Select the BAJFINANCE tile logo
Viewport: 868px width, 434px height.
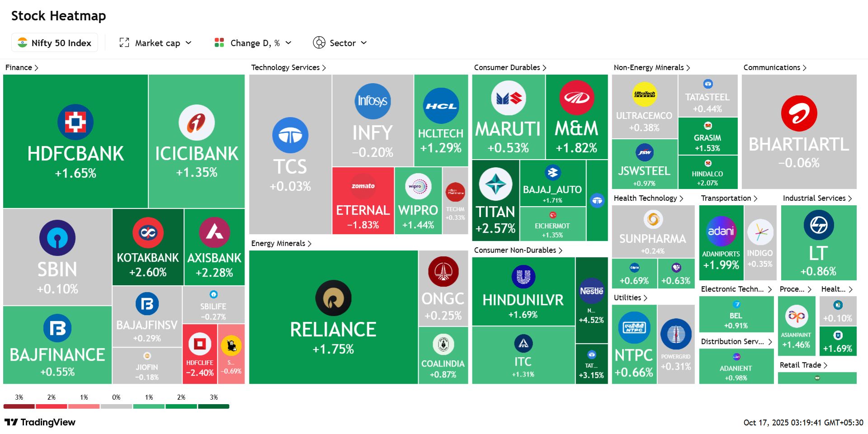coord(57,328)
